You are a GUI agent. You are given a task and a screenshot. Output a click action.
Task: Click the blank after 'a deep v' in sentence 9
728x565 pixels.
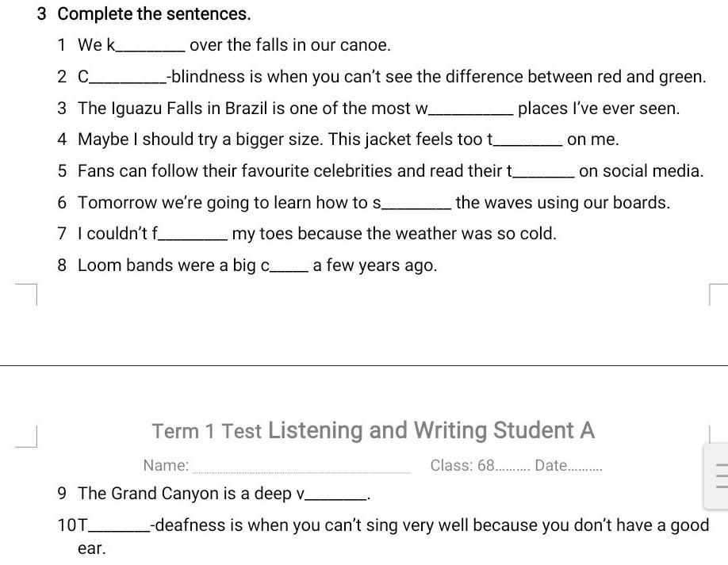(335, 494)
